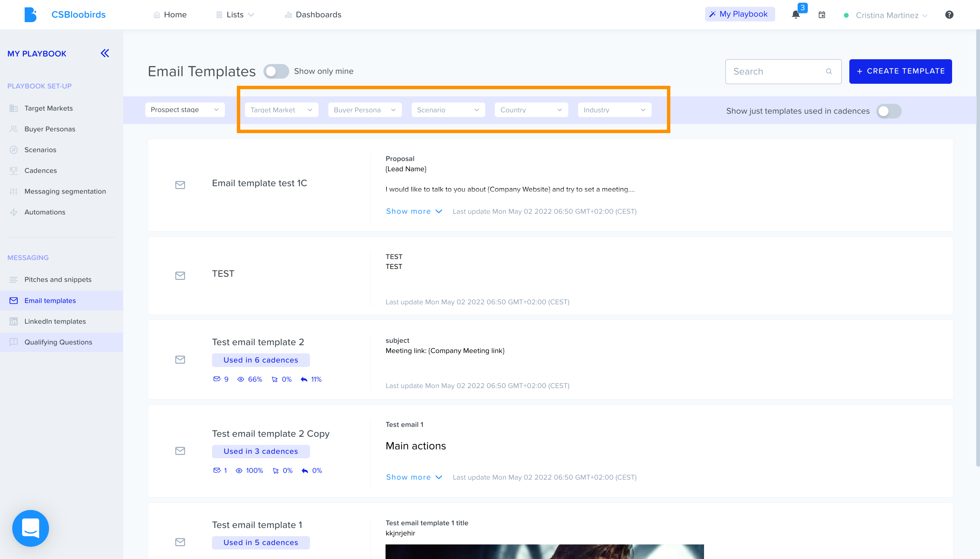980x559 pixels.
Task: Click the 0% click-rate cursor icon in Test email template 2 Copy
Action: pyautogui.click(x=276, y=471)
